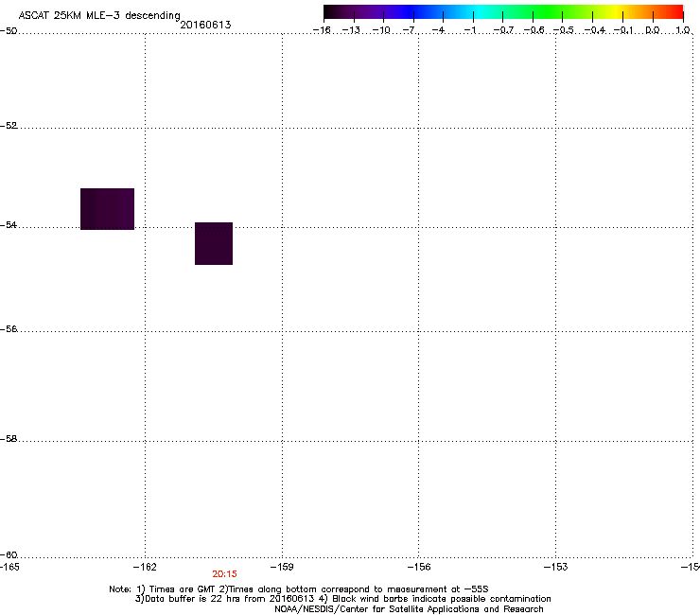Click the -4 color bar label
This screenshot has height=615, width=700.
pos(438,30)
